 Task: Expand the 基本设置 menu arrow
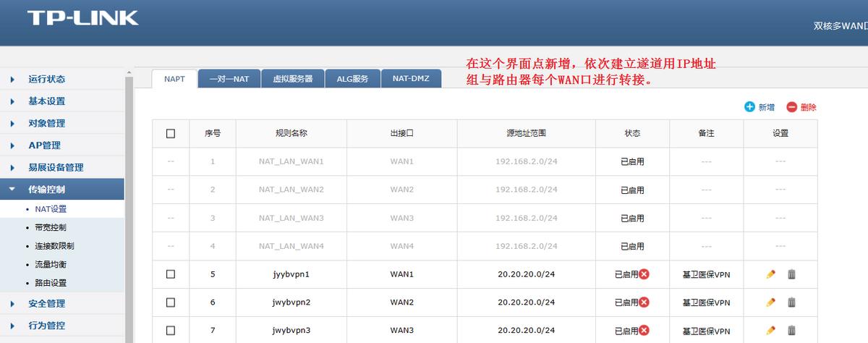[x=12, y=101]
